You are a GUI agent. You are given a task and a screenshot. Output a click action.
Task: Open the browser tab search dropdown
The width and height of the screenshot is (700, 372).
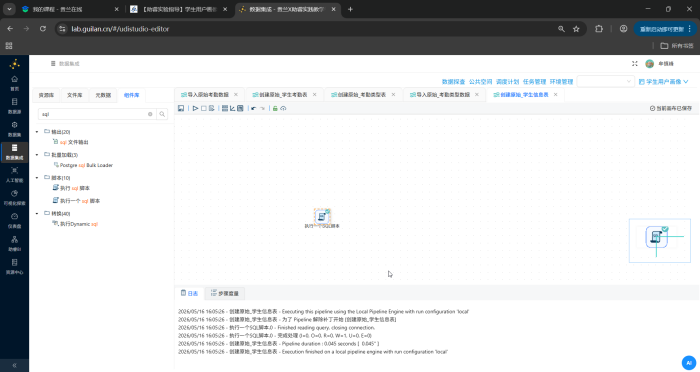click(x=9, y=9)
